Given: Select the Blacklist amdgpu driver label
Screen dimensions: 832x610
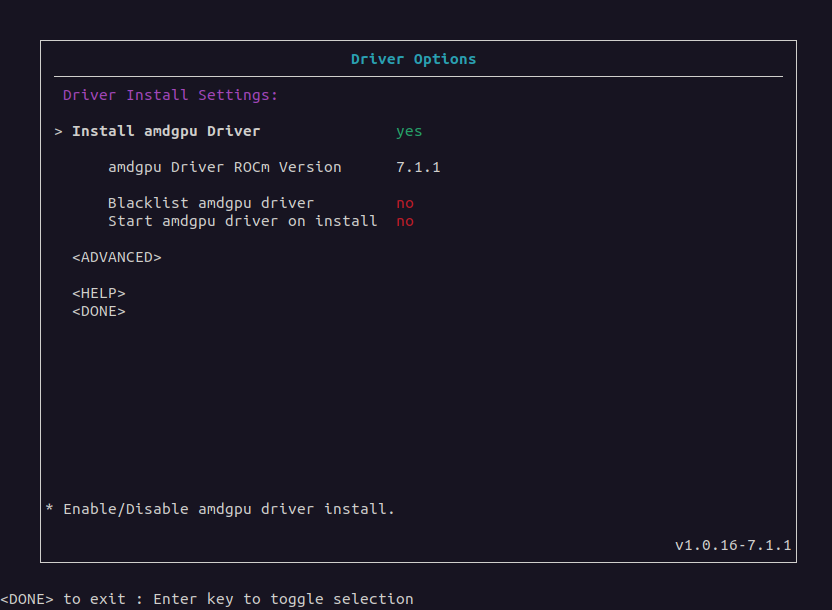Looking at the screenshot, I should (x=210, y=203).
